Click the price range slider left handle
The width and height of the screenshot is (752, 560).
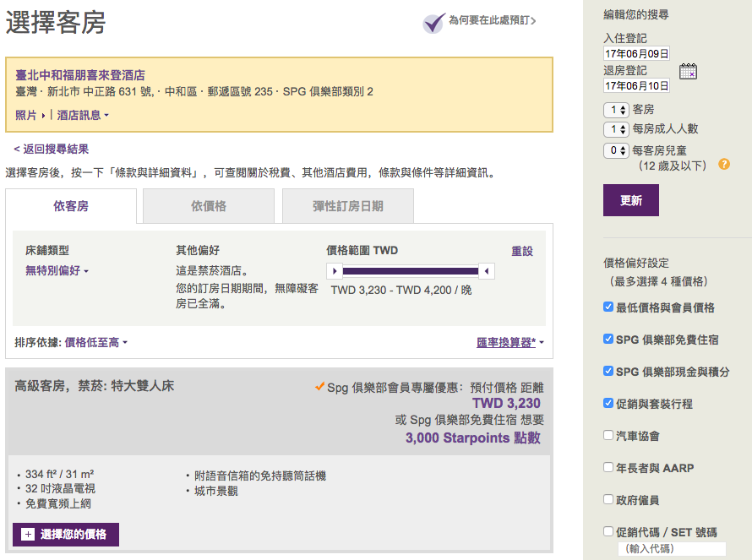pyautogui.click(x=335, y=271)
